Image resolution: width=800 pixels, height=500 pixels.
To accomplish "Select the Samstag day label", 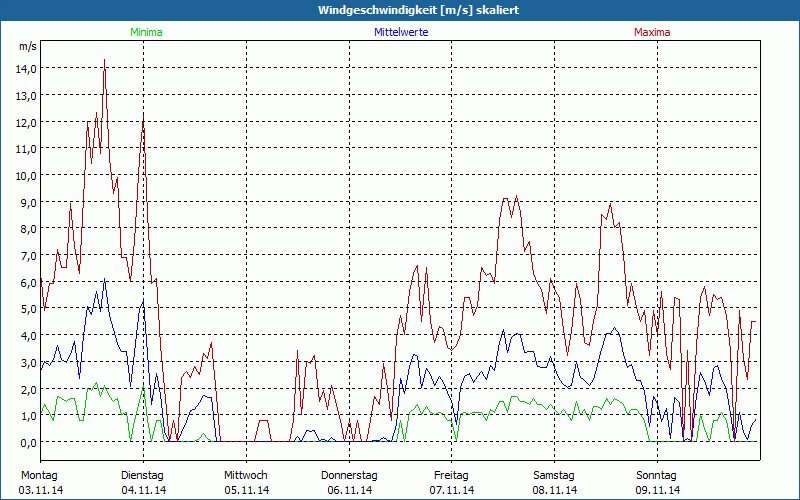I will (554, 475).
